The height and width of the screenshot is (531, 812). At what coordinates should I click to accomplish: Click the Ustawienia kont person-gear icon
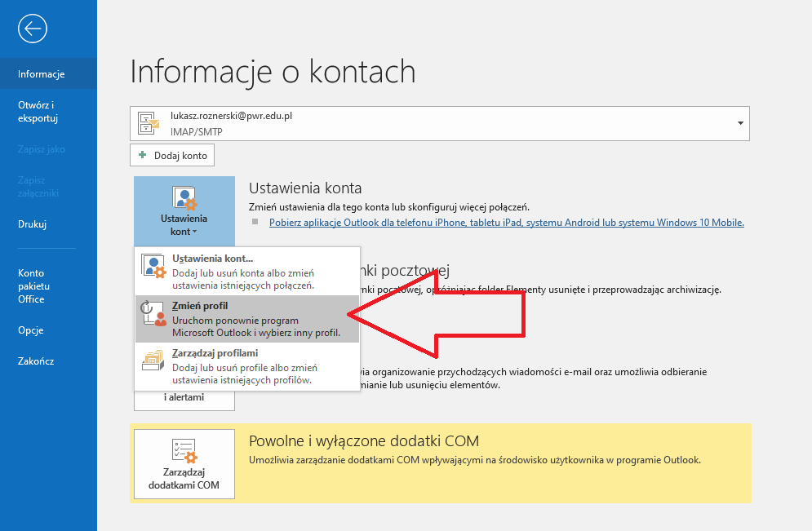[x=184, y=198]
